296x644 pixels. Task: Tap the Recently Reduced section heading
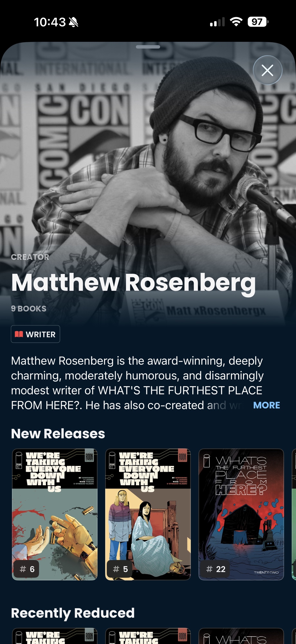pyautogui.click(x=73, y=613)
